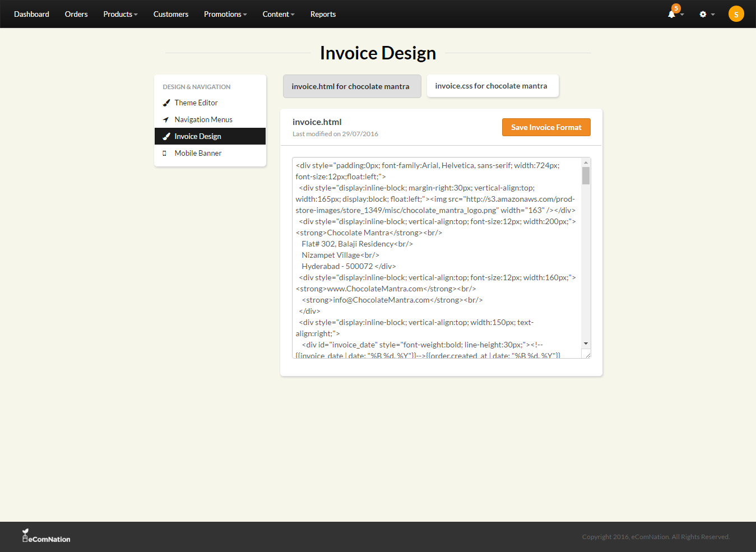The image size is (756, 552).
Task: Click the scrollbar down arrow in the editor
Action: tap(586, 344)
